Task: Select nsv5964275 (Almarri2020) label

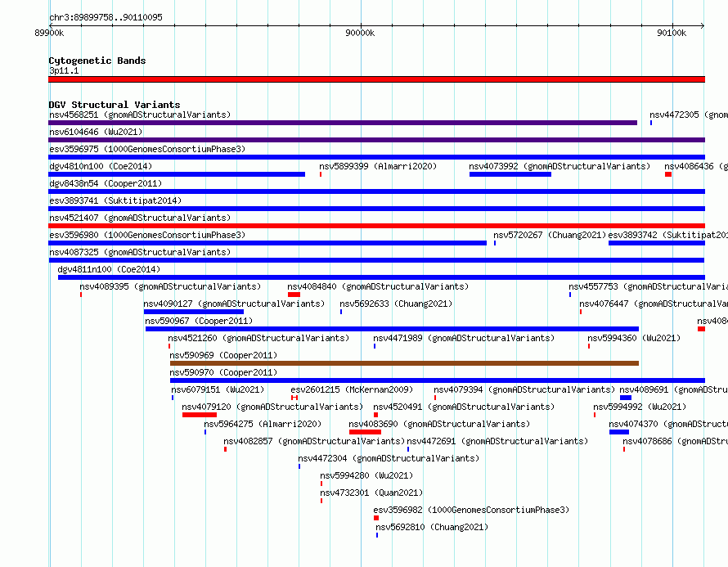Action: (263, 424)
